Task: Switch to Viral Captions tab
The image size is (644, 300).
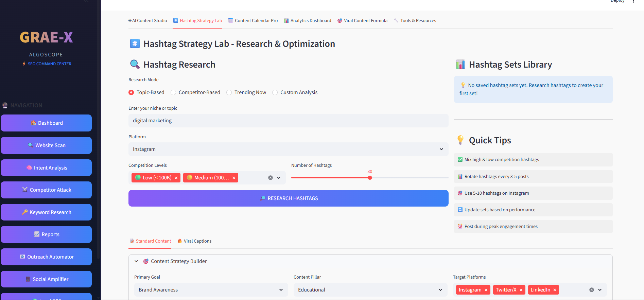Action: click(x=194, y=241)
